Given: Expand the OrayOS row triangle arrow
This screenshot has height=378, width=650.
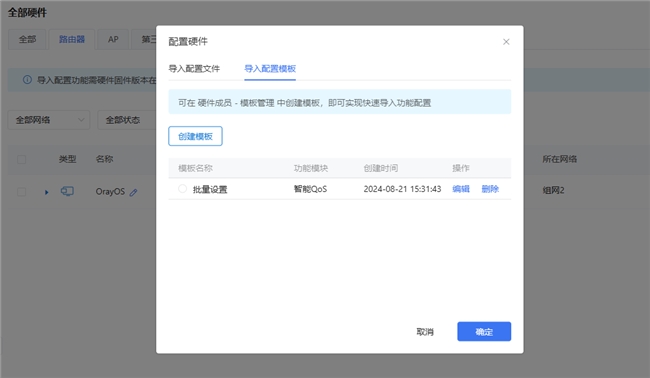Looking at the screenshot, I should click(46, 192).
